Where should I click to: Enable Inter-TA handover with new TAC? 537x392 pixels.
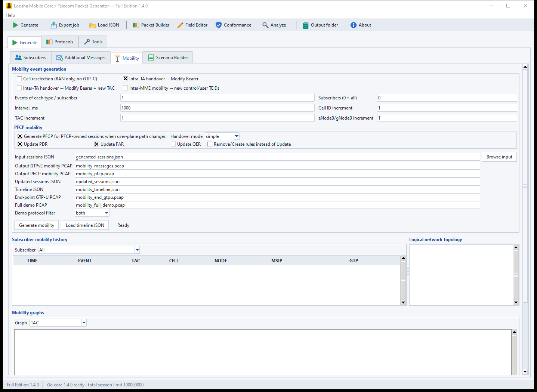tap(19, 88)
